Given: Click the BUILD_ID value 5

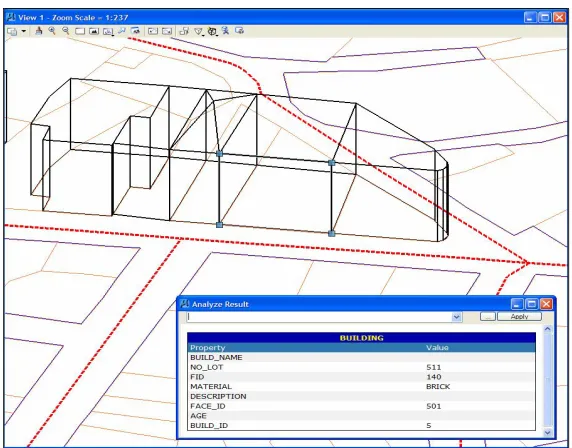Looking at the screenshot, I should 429,426.
